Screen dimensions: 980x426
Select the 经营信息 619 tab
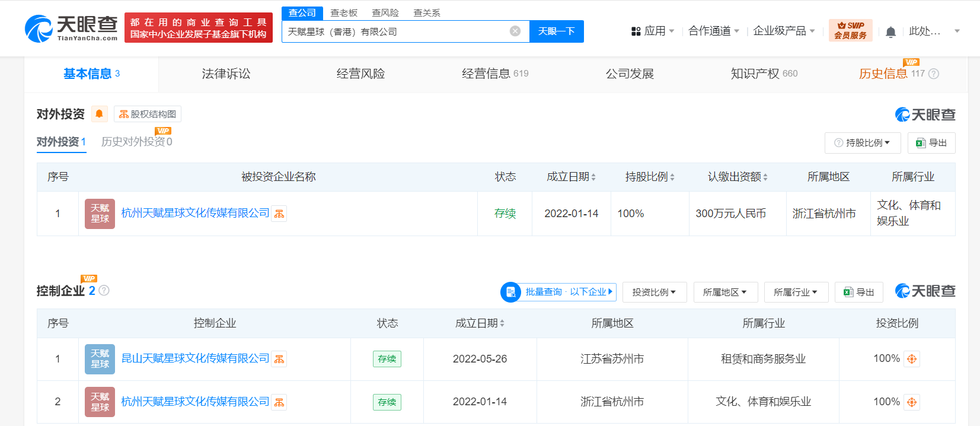click(495, 74)
